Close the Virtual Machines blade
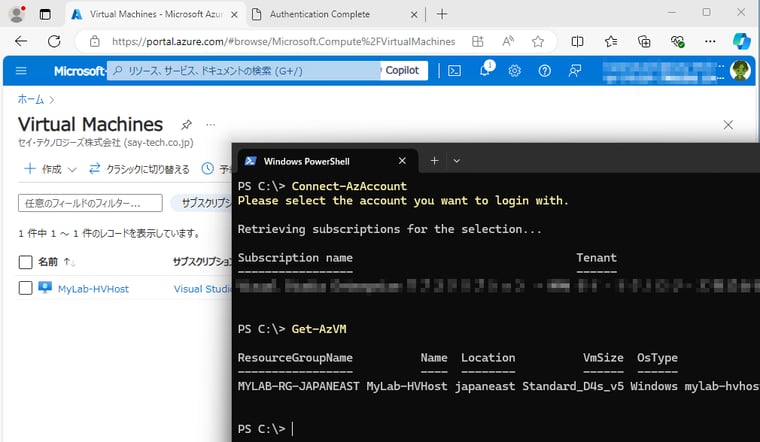The width and height of the screenshot is (760, 442). coord(728,125)
